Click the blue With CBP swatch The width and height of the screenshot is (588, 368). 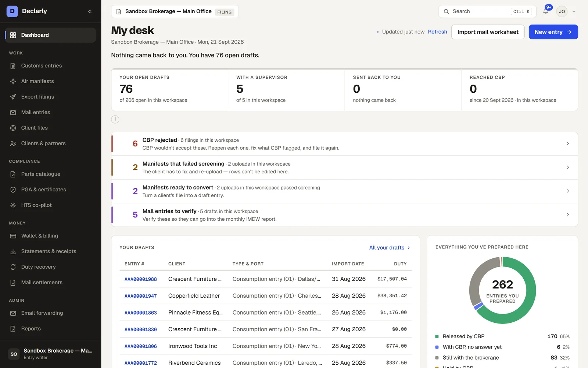pos(437,347)
